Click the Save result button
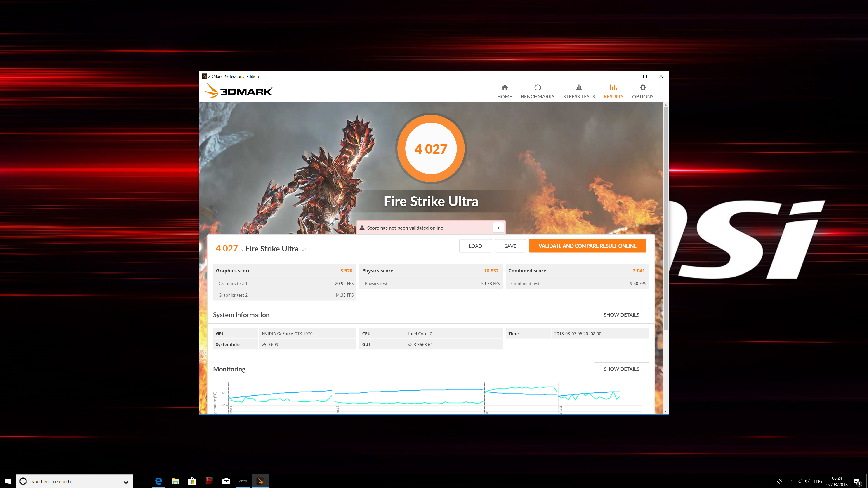Viewport: 868px width, 488px height. [510, 246]
